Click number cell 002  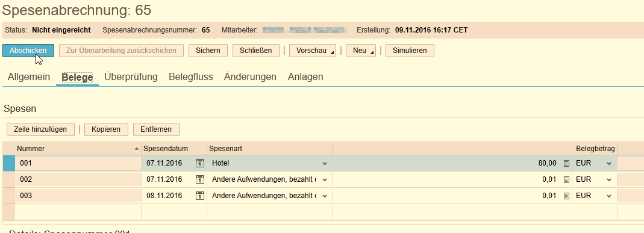click(78, 179)
